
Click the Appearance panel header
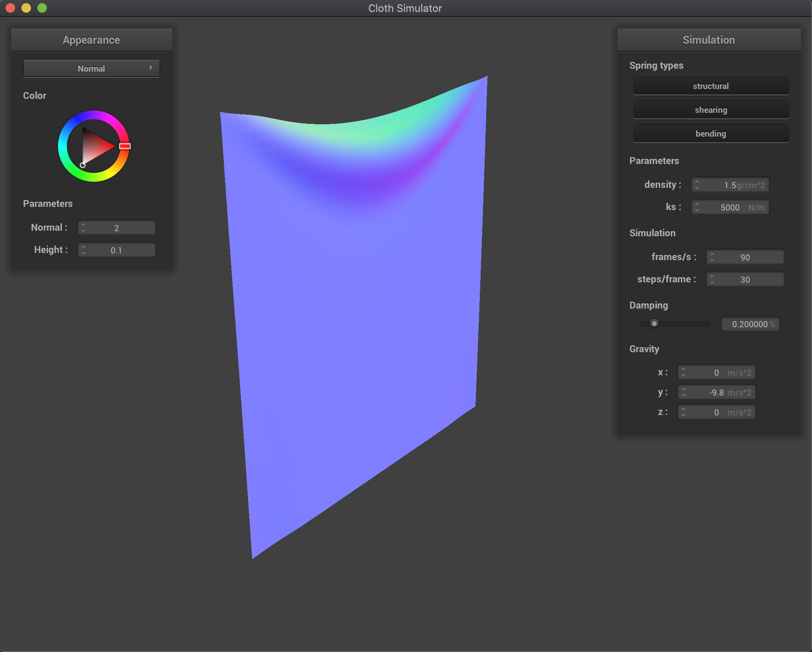(x=91, y=40)
